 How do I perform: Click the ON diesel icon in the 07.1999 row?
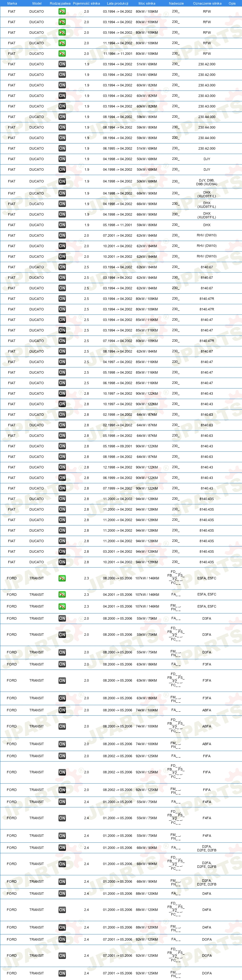[x=62, y=489]
